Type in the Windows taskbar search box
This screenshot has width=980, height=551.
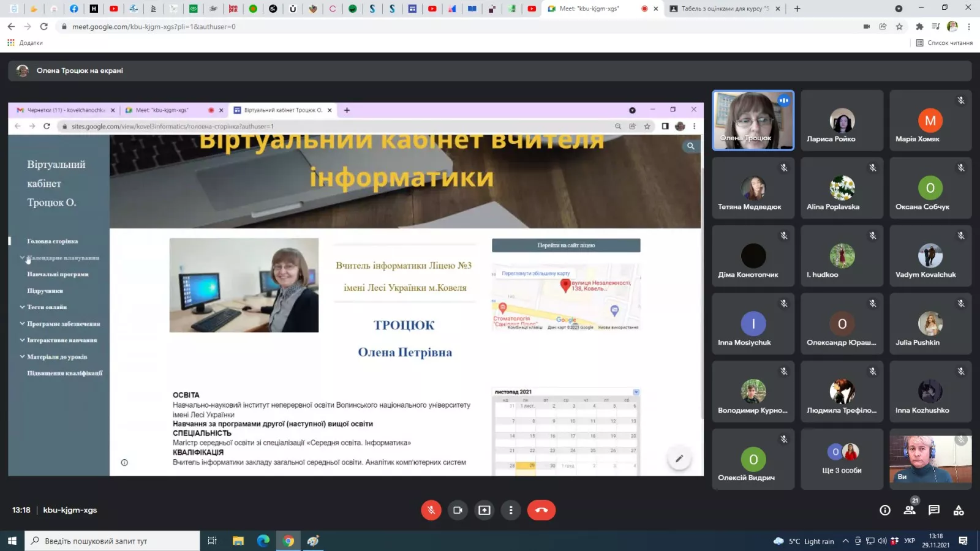pyautogui.click(x=113, y=541)
